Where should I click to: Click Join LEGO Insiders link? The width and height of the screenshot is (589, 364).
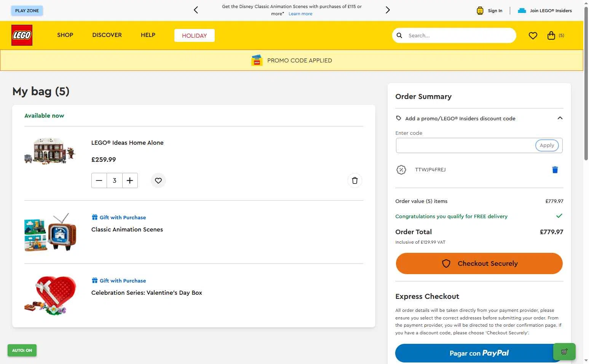pyautogui.click(x=551, y=11)
